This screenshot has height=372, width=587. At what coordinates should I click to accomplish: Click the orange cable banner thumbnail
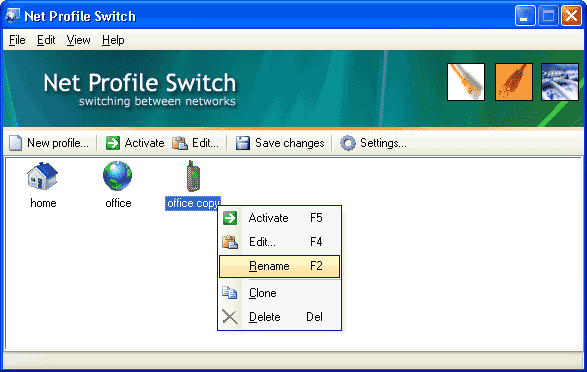(x=514, y=82)
